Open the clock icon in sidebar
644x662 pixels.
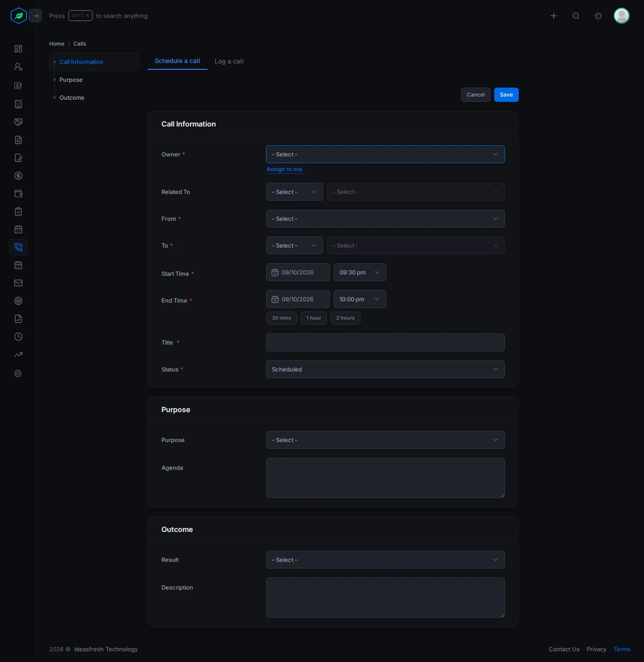click(18, 337)
